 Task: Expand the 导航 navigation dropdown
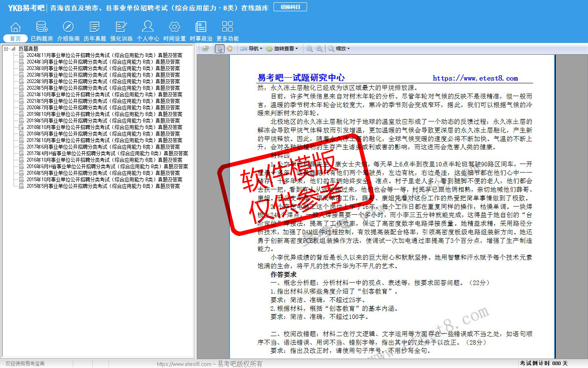point(251,49)
